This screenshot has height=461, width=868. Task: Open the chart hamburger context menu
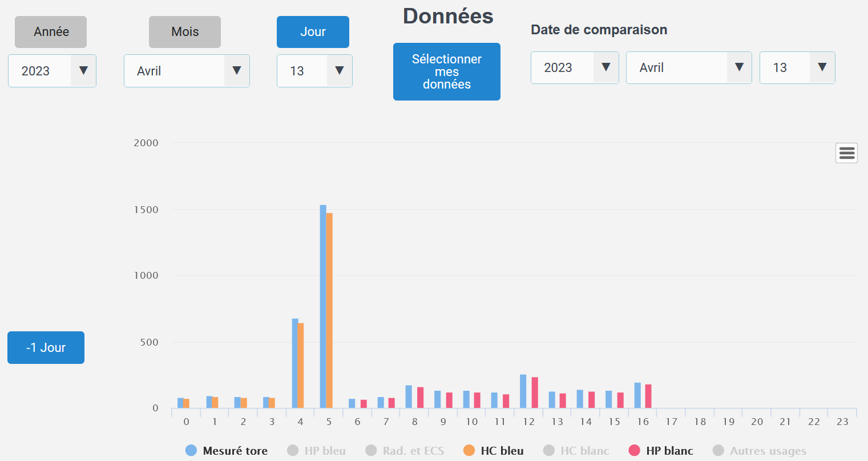[x=846, y=153]
